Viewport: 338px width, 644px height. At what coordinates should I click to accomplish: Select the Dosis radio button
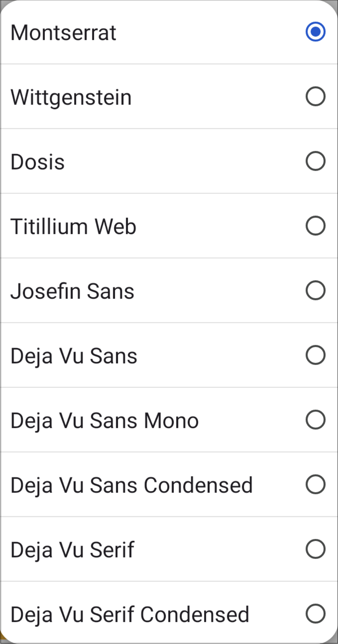click(x=315, y=161)
